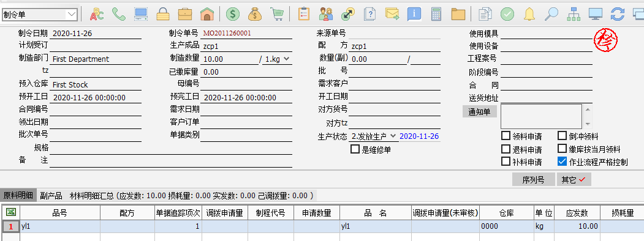The height and width of the screenshot is (241, 644).
Task: Click the blue refresh arrows icon
Action: point(617,14)
